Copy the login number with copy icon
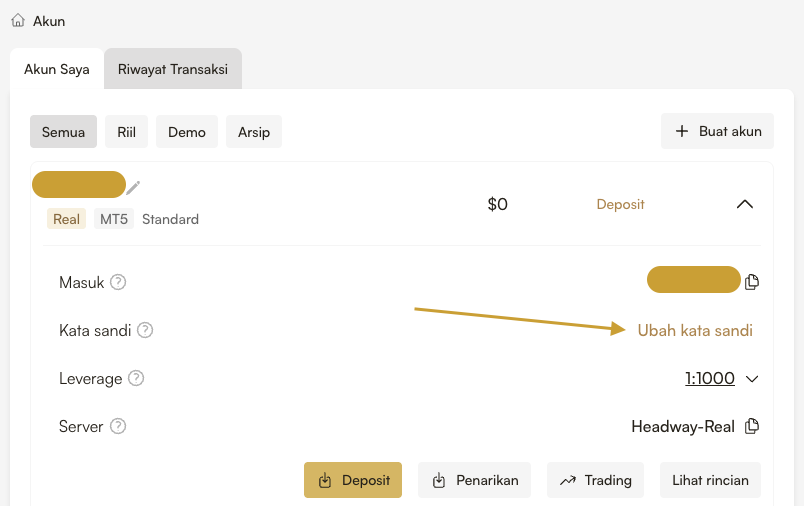The width and height of the screenshot is (804, 506). (752, 282)
